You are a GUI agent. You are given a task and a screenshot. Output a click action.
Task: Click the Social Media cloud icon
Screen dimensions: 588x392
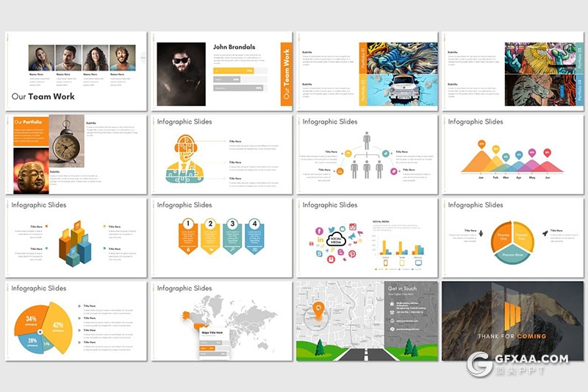[x=337, y=240]
